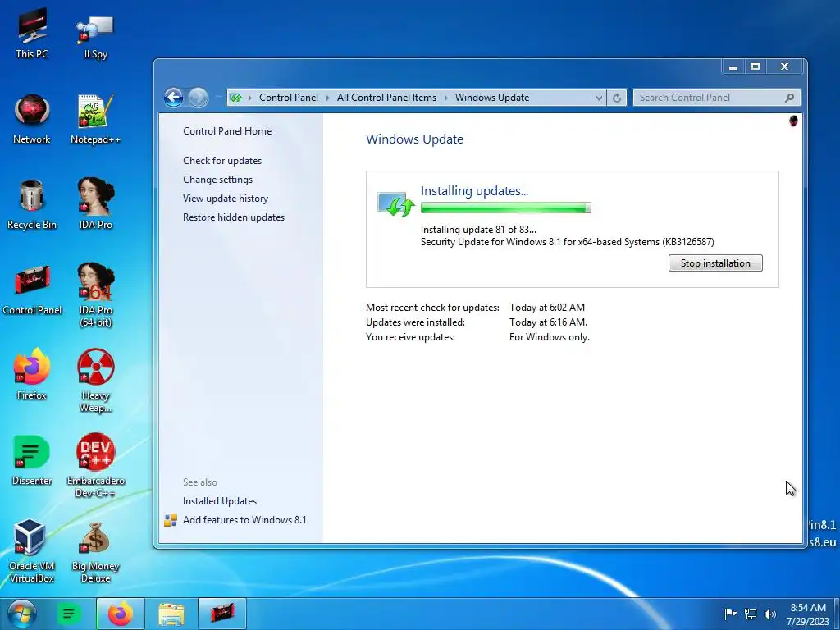Launch the Heavy Weap... game shortcut
The width and height of the screenshot is (840, 630).
coord(95,381)
